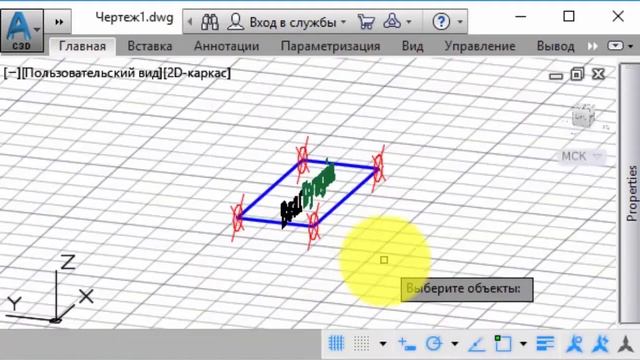Open the Вывод ribbon tab

click(x=556, y=46)
